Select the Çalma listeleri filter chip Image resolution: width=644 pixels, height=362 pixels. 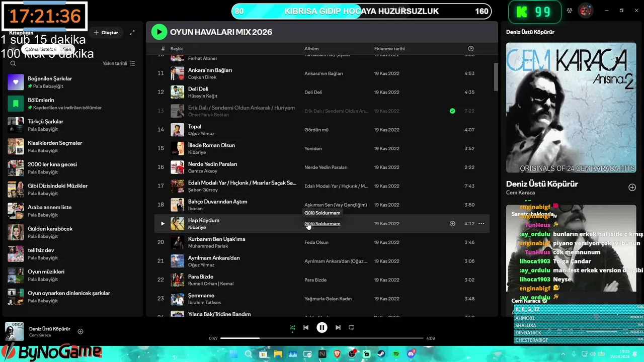pos(41,49)
